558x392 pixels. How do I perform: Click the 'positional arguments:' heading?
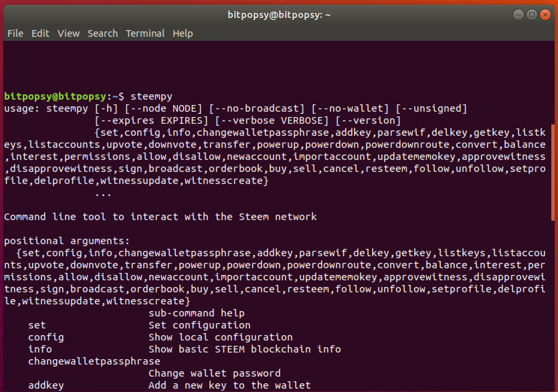click(67, 241)
